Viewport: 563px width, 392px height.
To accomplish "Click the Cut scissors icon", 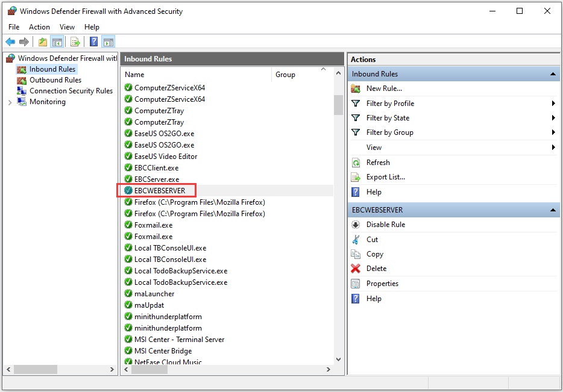I will click(x=356, y=240).
